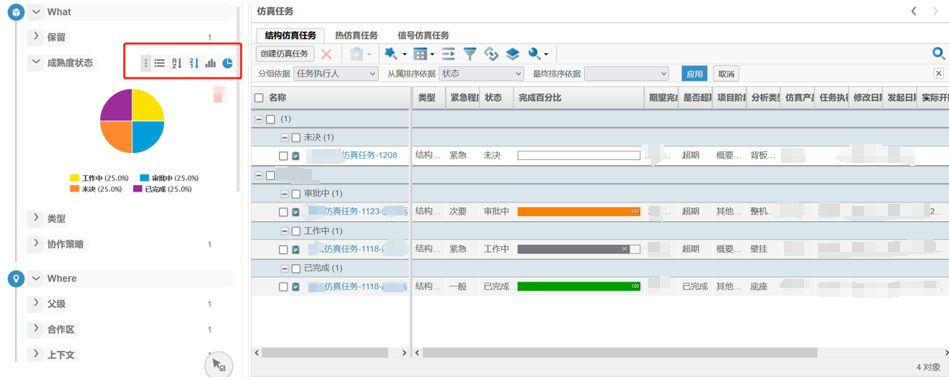Click the wrench tools icon

coord(534,54)
